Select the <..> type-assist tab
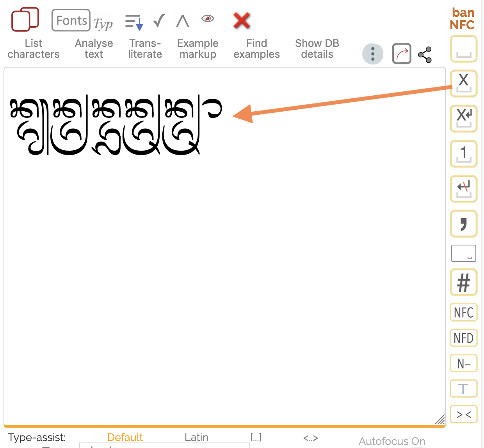Viewport: 484px width, 448px height. (x=311, y=438)
